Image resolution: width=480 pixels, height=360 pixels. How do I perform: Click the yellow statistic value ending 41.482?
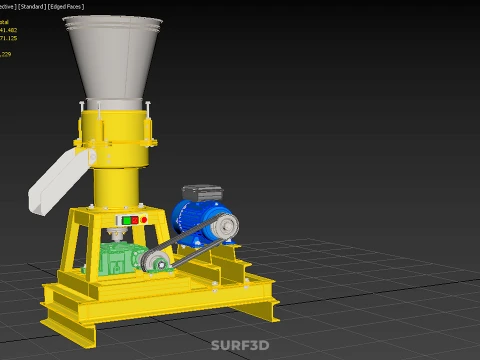[8, 30]
